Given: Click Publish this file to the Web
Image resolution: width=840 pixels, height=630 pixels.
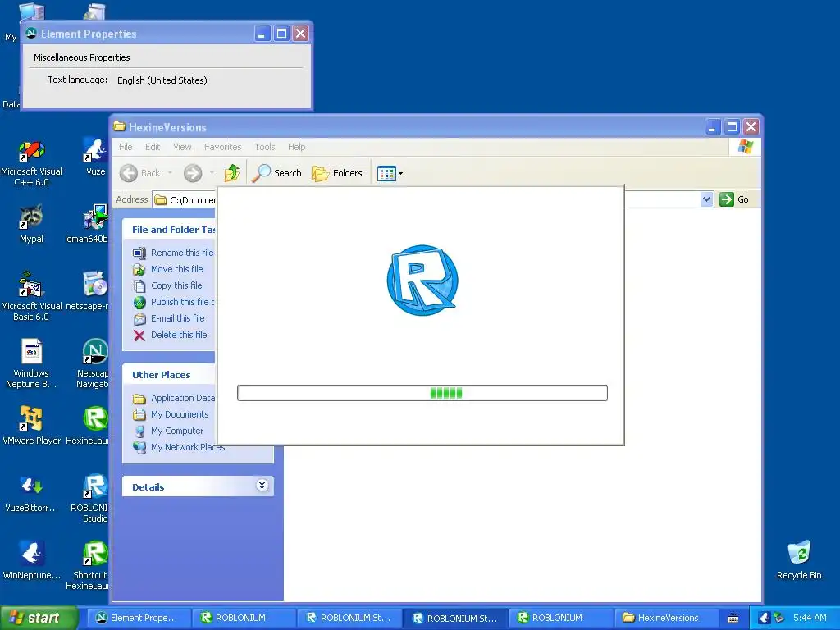Looking at the screenshot, I should click(x=174, y=302).
